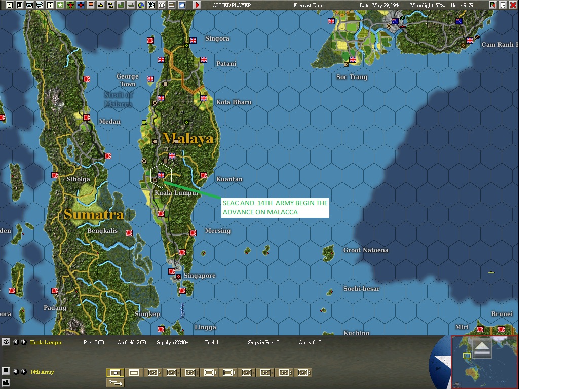The image size is (576, 392).
Task: Click the minimap overview of the Pacific
Action: coord(484,362)
